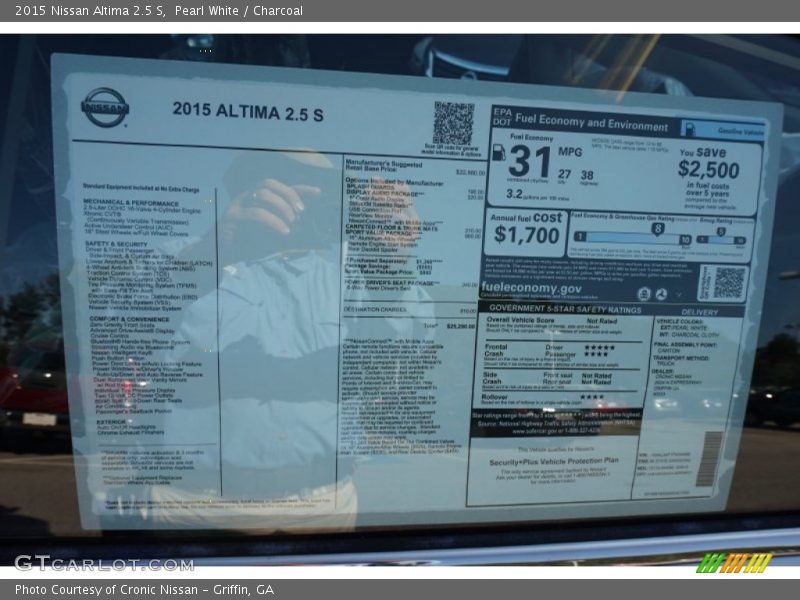Click 'Standard Equipment Included at No Extra Charge'
This screenshot has width=800, height=600.
[x=141, y=188]
